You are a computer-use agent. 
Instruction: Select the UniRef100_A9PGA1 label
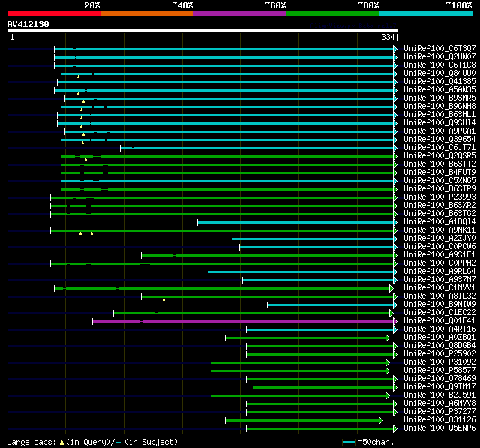tap(439, 131)
